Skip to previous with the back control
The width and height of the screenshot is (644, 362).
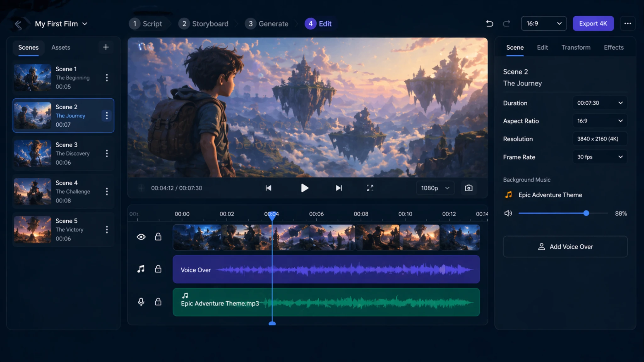pos(268,188)
